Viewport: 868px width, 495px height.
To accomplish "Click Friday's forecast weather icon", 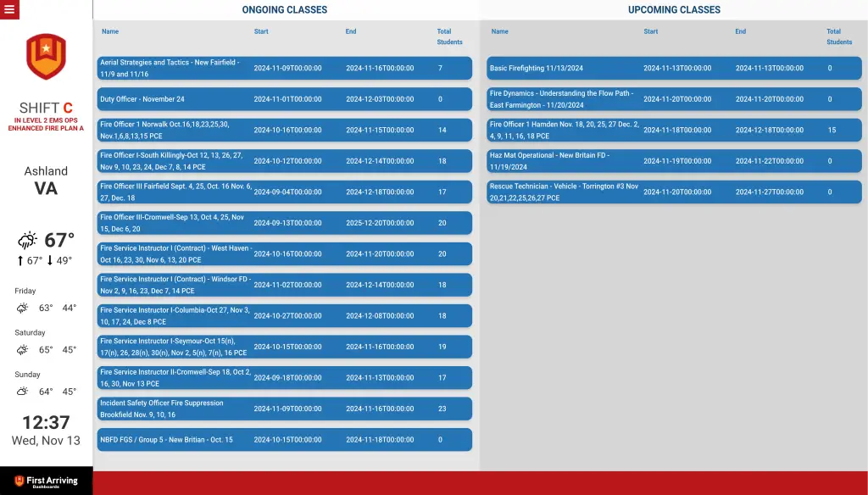I will (x=22, y=308).
